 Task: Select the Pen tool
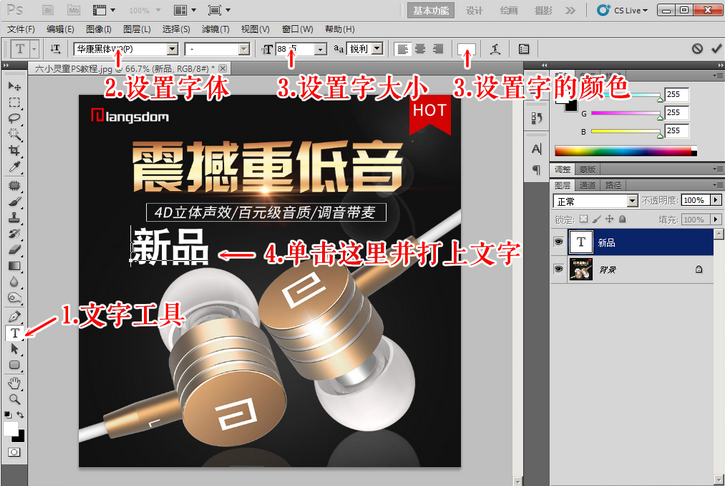[14, 317]
